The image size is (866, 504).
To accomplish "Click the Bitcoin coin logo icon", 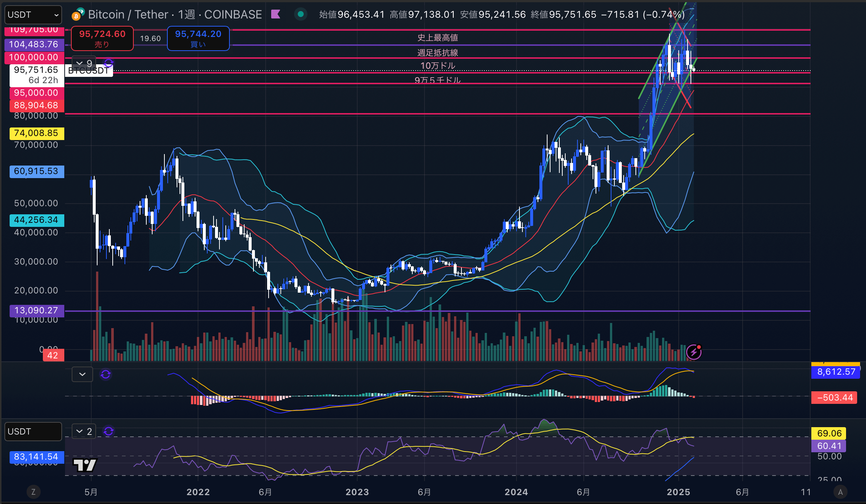I will [x=76, y=16].
